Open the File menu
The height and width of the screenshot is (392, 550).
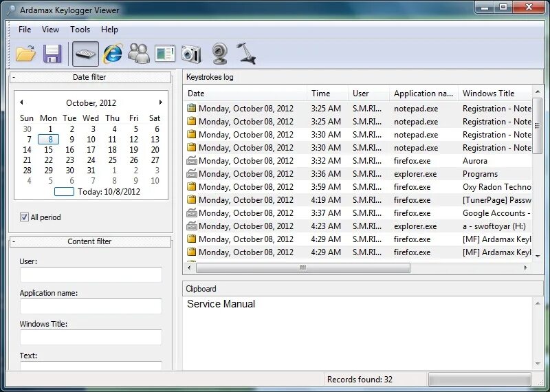25,30
